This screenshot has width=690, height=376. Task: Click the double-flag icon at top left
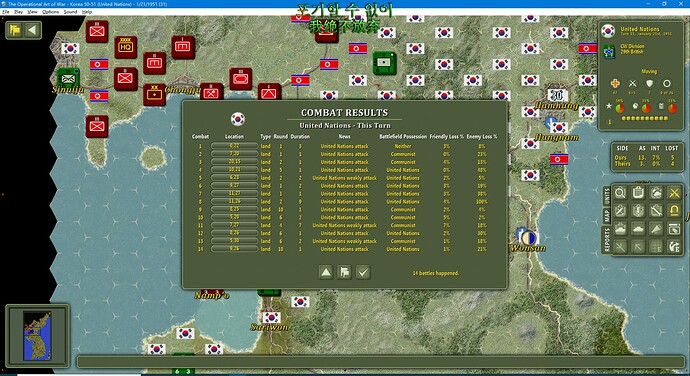(x=15, y=30)
